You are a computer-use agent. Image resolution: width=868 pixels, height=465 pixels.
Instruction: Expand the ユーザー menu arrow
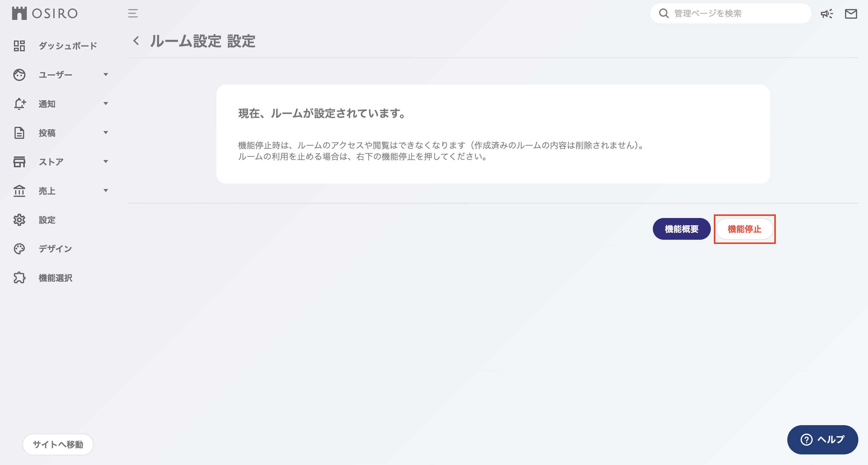click(x=106, y=74)
